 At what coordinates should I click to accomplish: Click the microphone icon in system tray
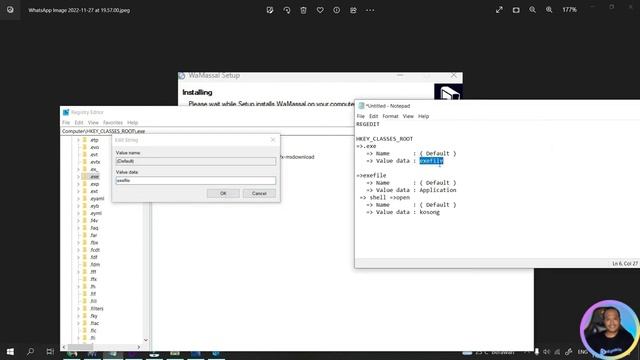(x=536, y=352)
